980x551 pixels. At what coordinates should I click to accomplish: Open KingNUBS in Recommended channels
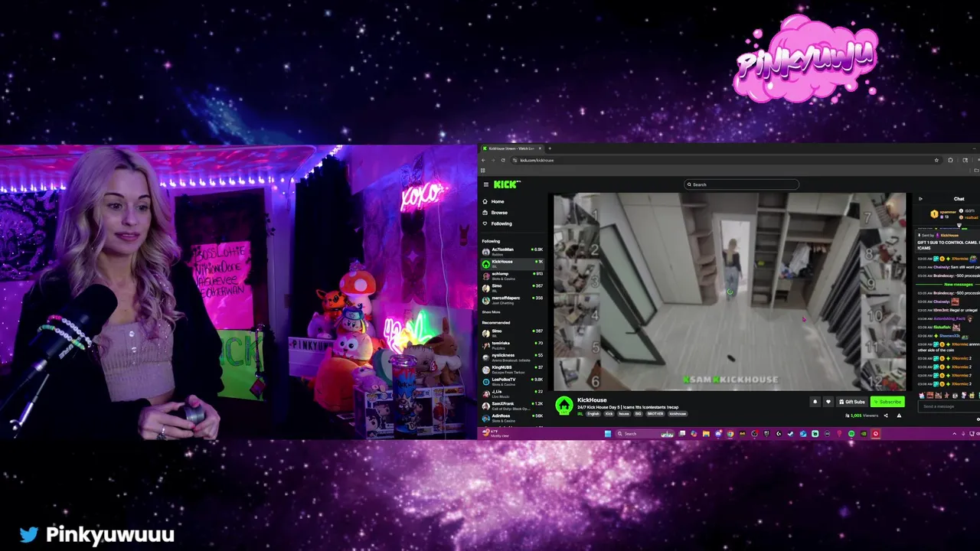coord(512,369)
